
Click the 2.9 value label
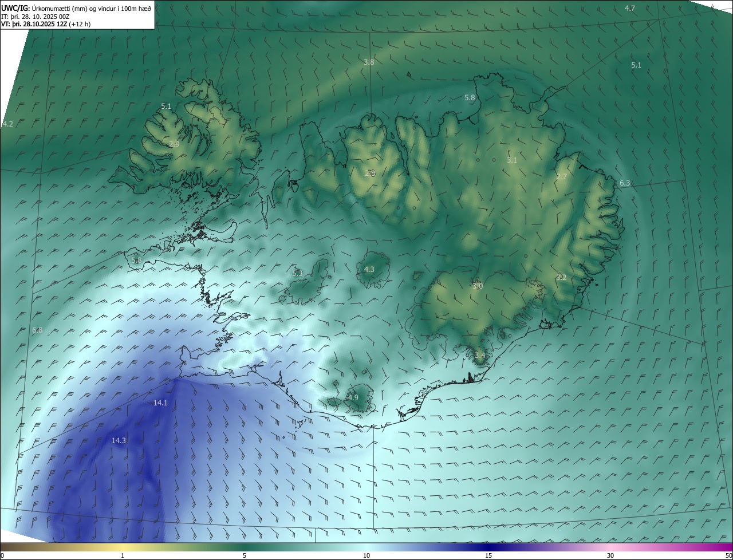click(x=174, y=144)
